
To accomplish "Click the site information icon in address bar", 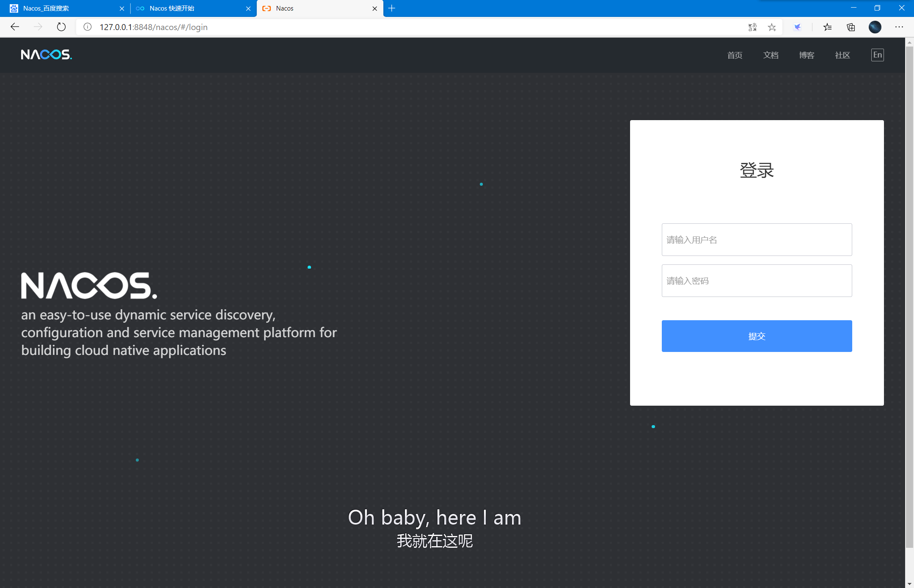I will tap(88, 27).
